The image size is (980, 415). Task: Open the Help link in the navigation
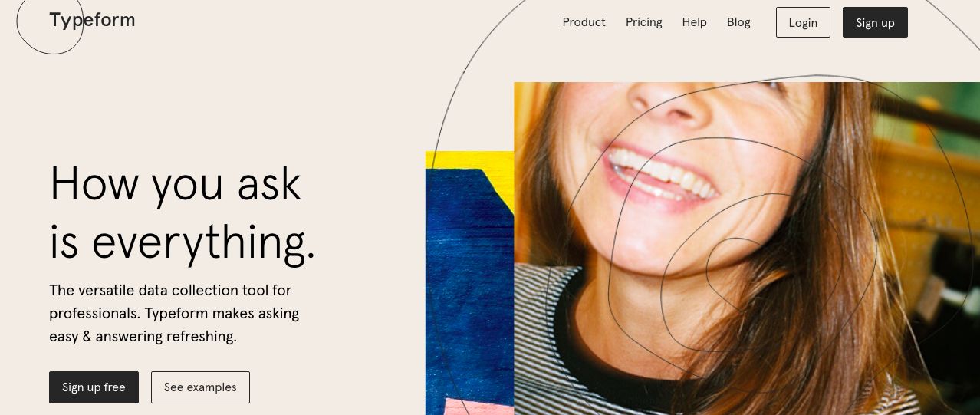coord(694,22)
